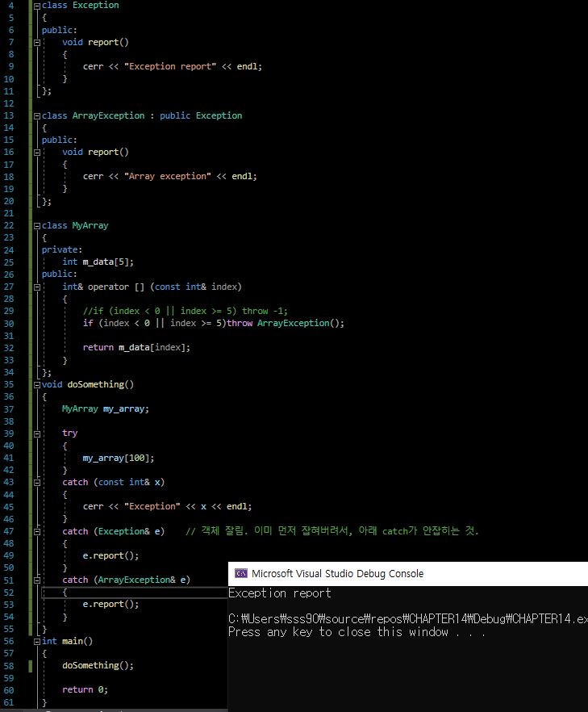
Task: Collapse the catch (const int& x) block
Action: click(x=37, y=483)
